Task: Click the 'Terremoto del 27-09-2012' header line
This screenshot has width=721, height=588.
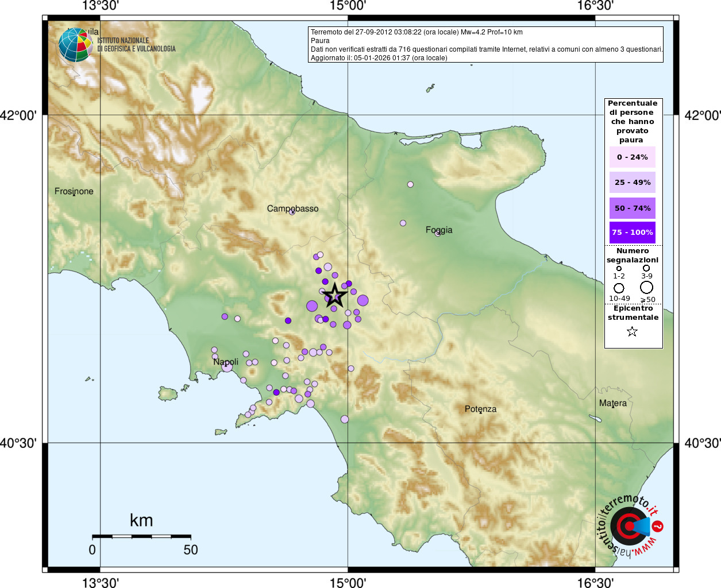Action: [417, 32]
